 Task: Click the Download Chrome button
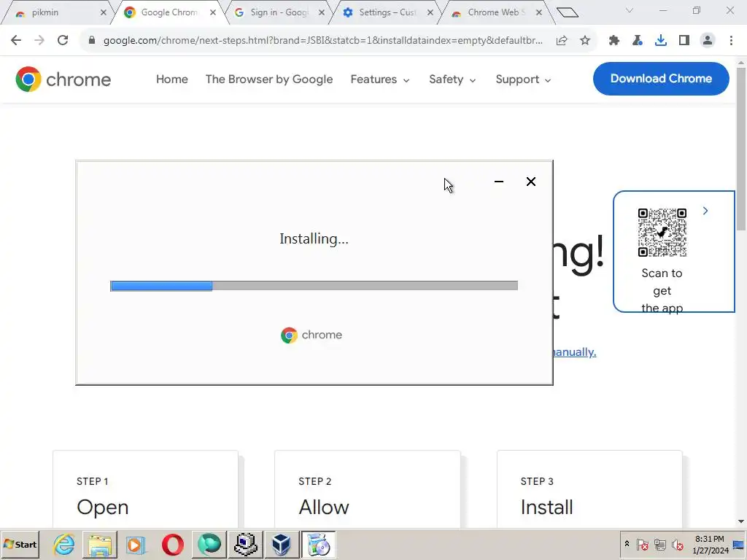661,79
